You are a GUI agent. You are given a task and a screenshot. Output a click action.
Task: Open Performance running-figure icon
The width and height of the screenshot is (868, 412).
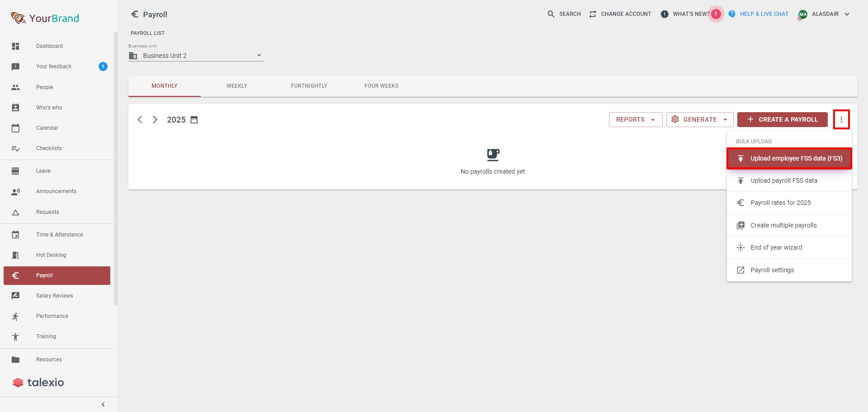pos(15,316)
